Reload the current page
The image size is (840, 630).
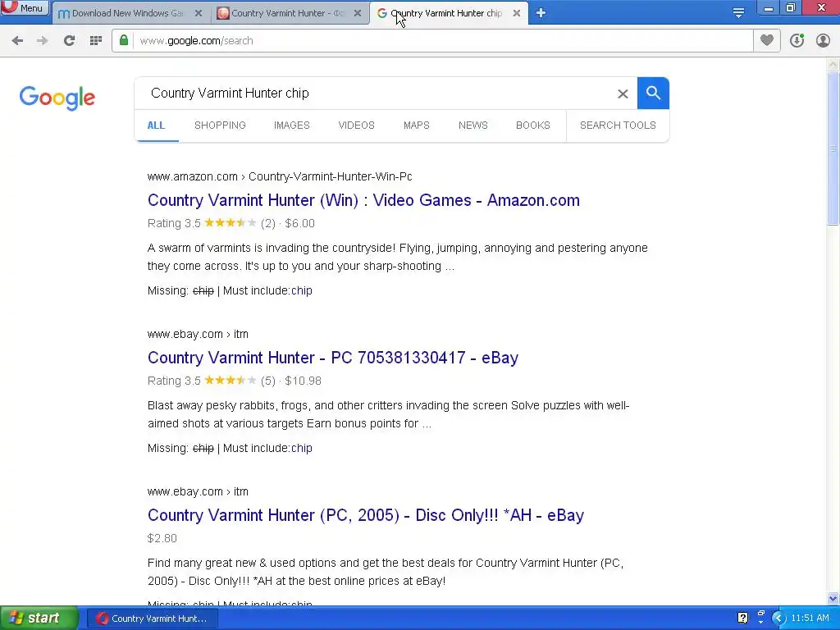[x=69, y=41]
